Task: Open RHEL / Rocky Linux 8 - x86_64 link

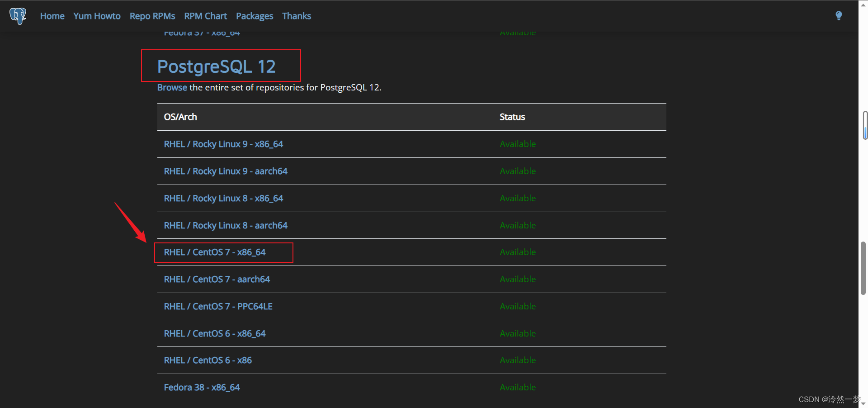Action: (x=223, y=198)
